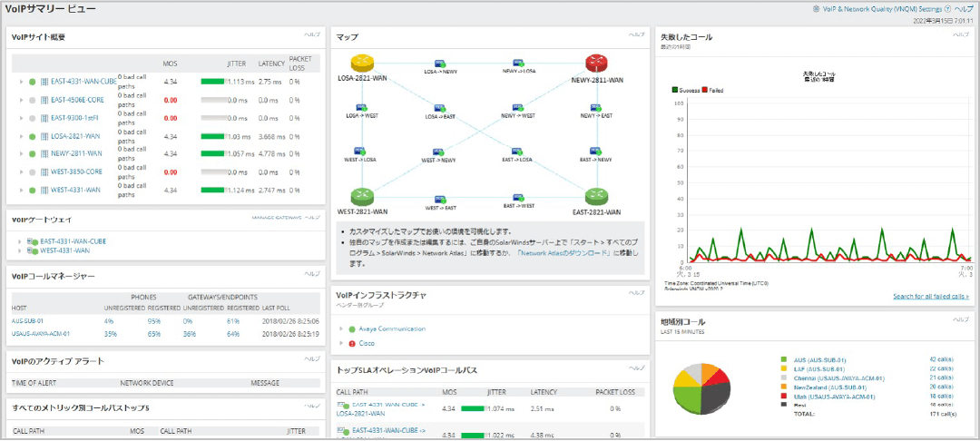The height and width of the screenshot is (441, 980).
Task: Select the EAST -> WEST link icon on map
Action: tap(518, 198)
